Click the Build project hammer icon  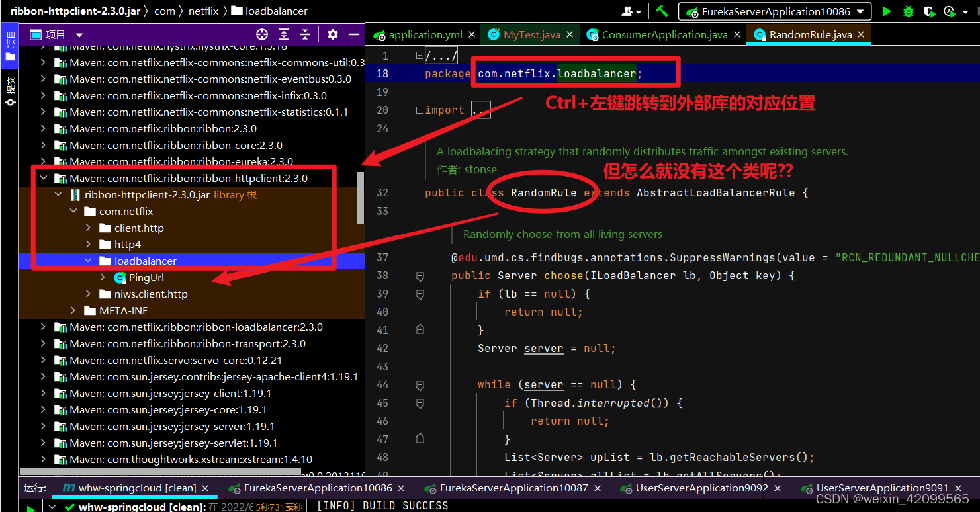tap(662, 11)
